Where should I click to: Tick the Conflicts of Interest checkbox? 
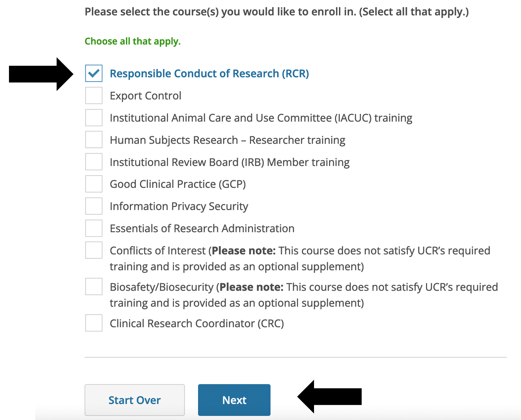pos(94,250)
